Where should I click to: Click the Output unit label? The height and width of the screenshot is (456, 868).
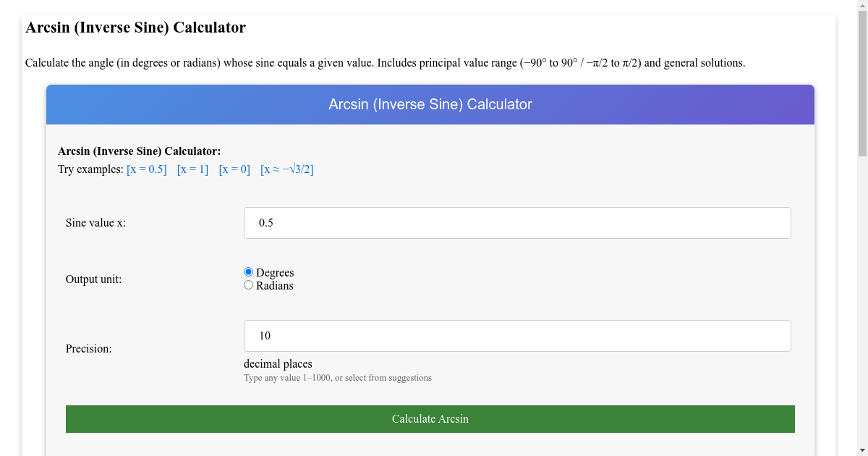(x=93, y=279)
